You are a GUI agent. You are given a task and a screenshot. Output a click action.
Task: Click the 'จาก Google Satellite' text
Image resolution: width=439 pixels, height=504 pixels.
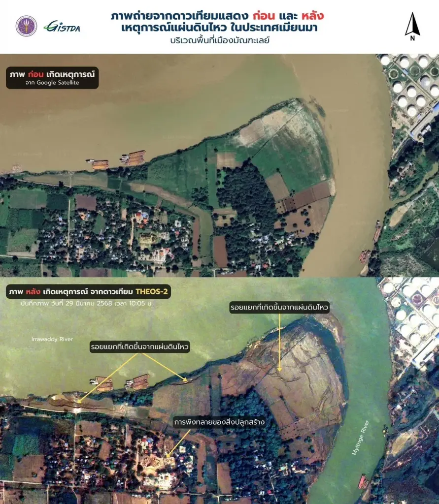(52, 83)
